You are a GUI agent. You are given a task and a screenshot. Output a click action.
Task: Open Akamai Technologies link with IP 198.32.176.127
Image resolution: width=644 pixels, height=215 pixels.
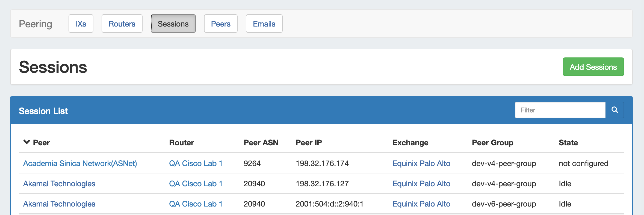coord(59,184)
